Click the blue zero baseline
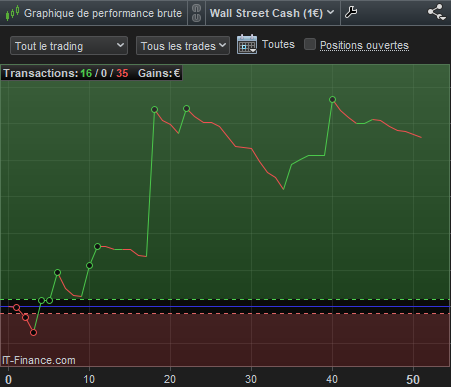 point(225,306)
